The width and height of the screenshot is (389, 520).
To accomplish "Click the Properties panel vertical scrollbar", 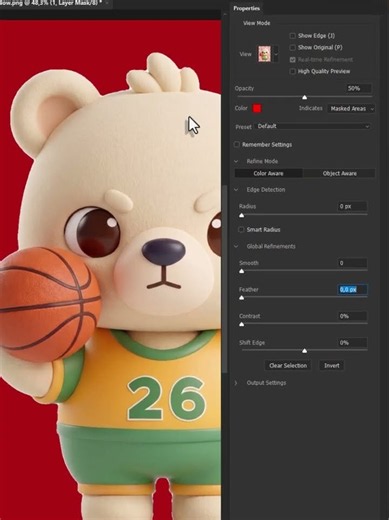I will [x=225, y=278].
